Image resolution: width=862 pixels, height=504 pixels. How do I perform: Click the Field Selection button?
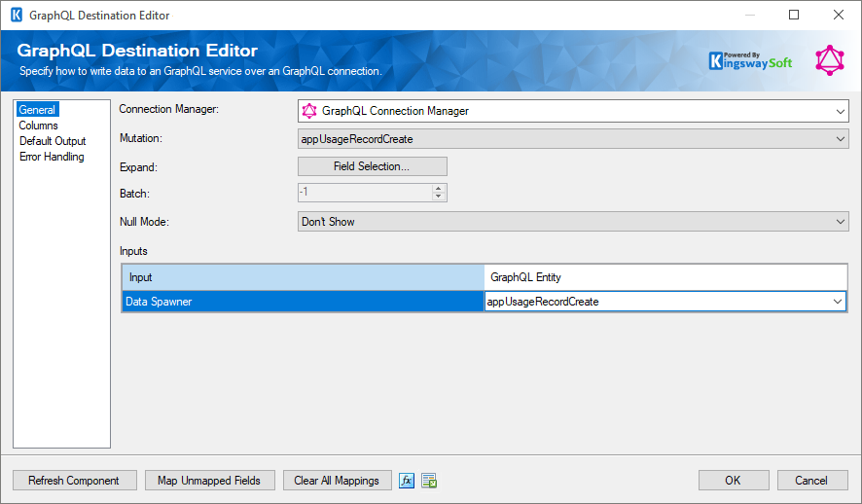[372, 166]
